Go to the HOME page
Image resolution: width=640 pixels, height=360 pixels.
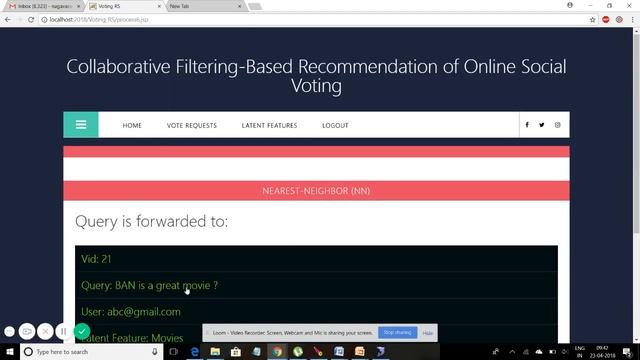click(x=132, y=125)
